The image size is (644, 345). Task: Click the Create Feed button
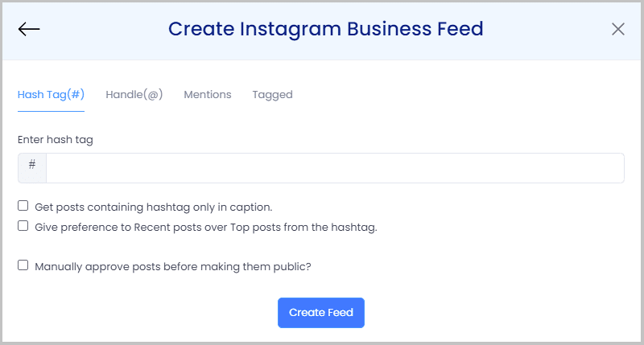(x=321, y=313)
